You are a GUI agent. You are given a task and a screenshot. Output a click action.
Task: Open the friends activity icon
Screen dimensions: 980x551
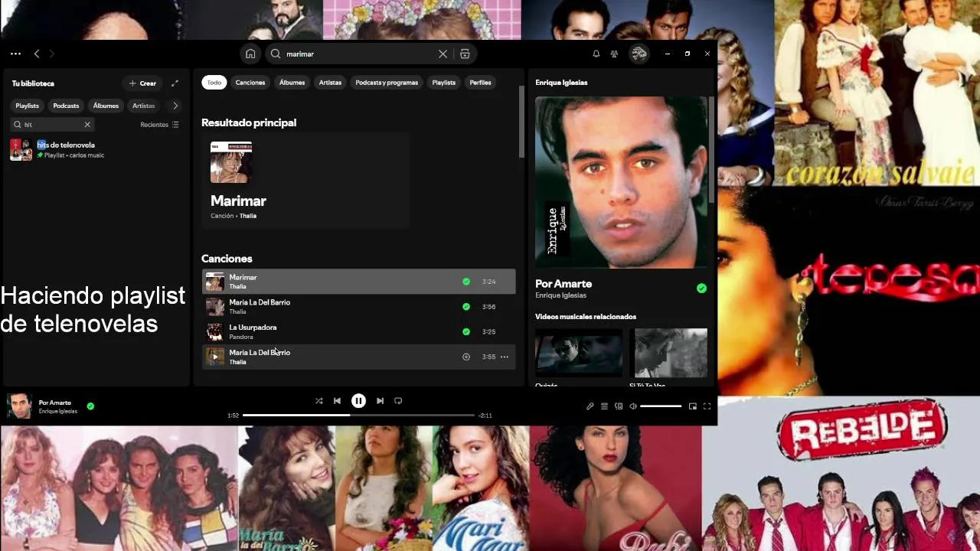tap(614, 54)
